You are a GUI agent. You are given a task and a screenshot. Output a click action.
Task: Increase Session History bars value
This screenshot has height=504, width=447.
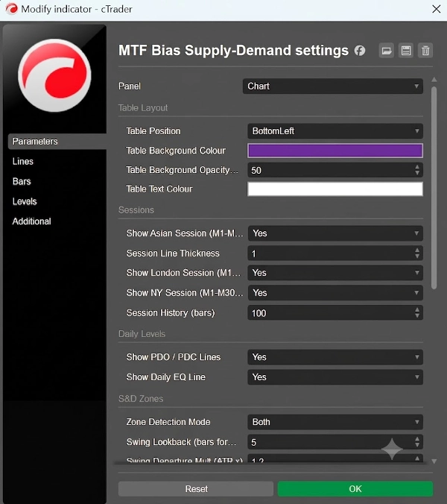tap(417, 309)
